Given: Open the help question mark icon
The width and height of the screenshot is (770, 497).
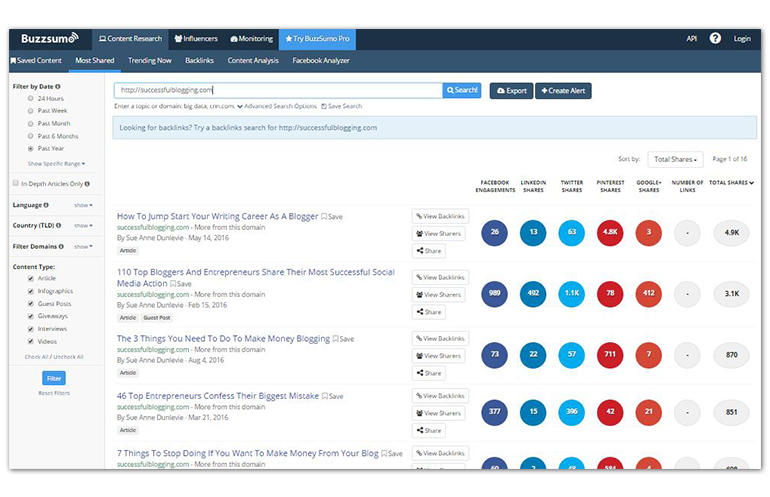Looking at the screenshot, I should click(715, 38).
